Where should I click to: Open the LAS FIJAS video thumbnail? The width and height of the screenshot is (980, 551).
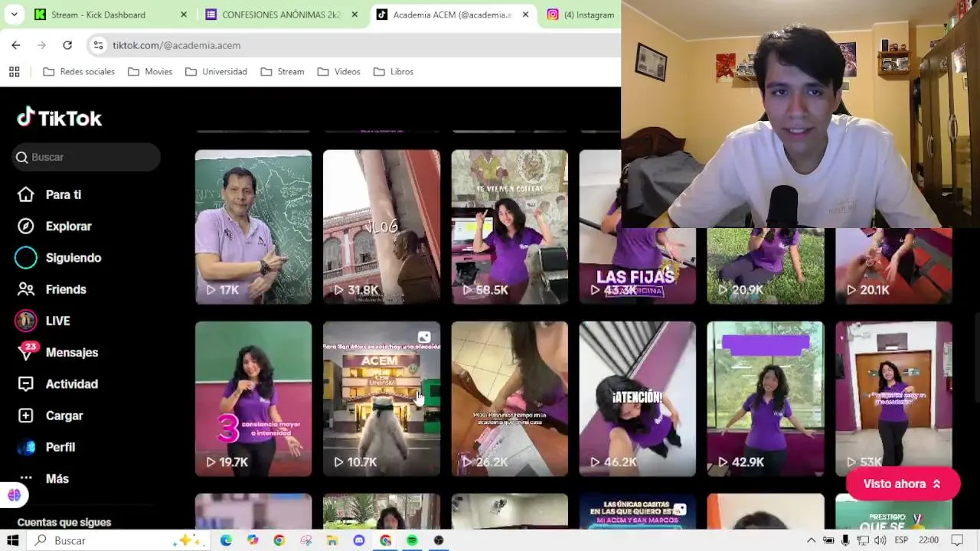coord(637,266)
